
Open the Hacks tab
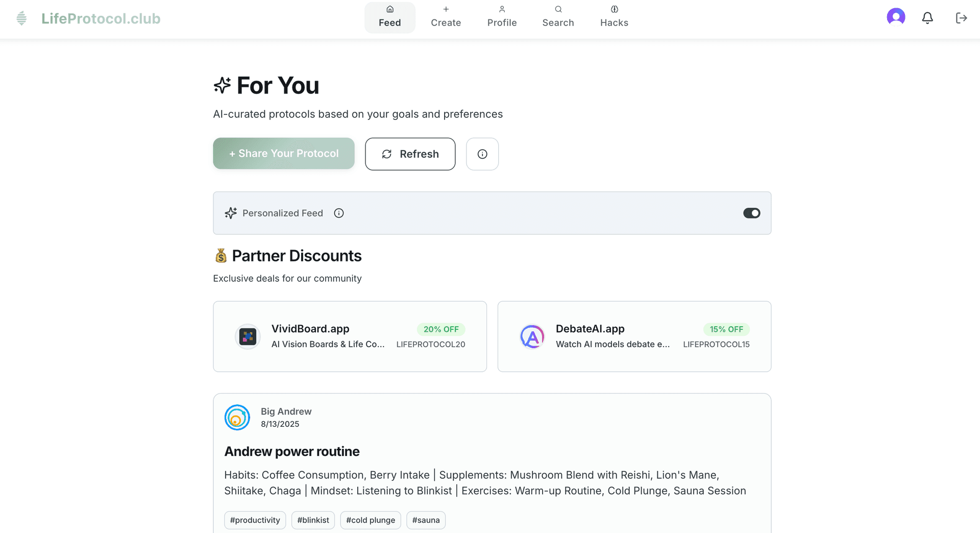pos(614,17)
